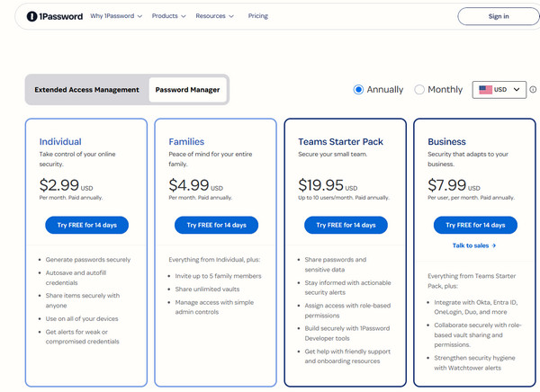Click the 1Password logo icon
This screenshot has width=540, height=392.
(32, 16)
